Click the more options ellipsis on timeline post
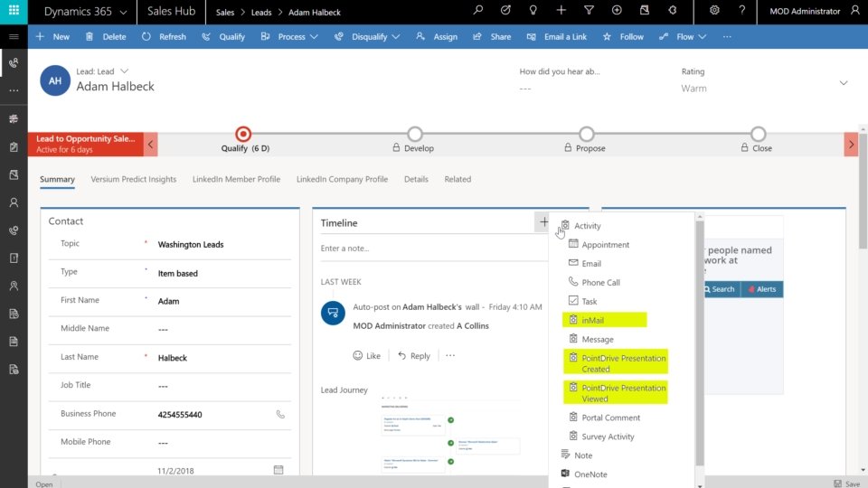Viewport: 868px width, 488px height. point(450,355)
